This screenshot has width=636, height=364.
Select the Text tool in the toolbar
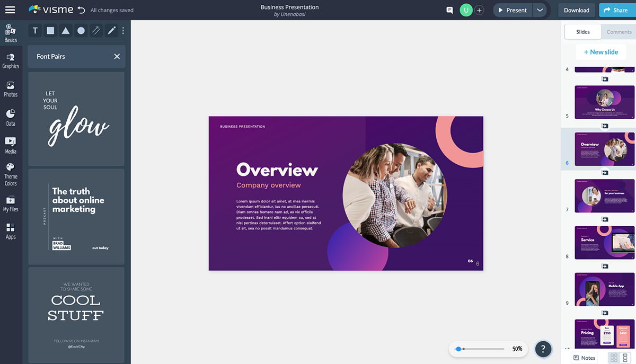(35, 31)
